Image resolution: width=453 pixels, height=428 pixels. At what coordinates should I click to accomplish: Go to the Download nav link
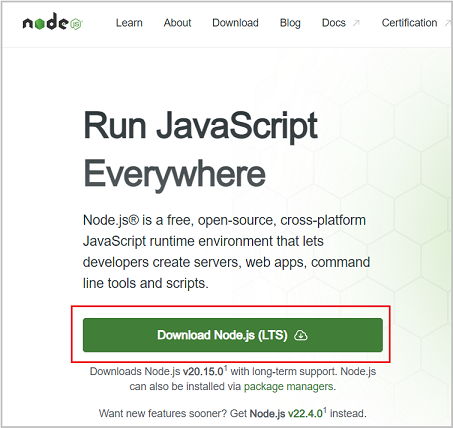click(x=235, y=23)
